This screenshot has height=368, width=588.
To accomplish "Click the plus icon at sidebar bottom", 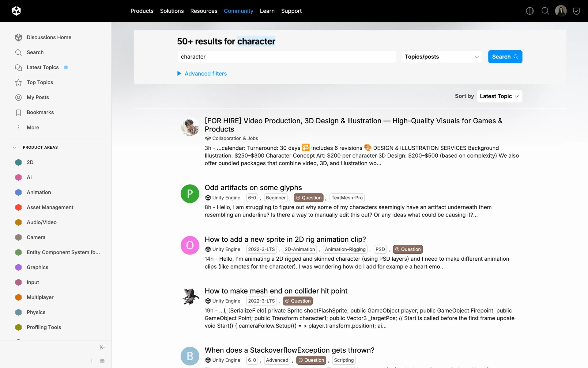I will coord(92,361).
